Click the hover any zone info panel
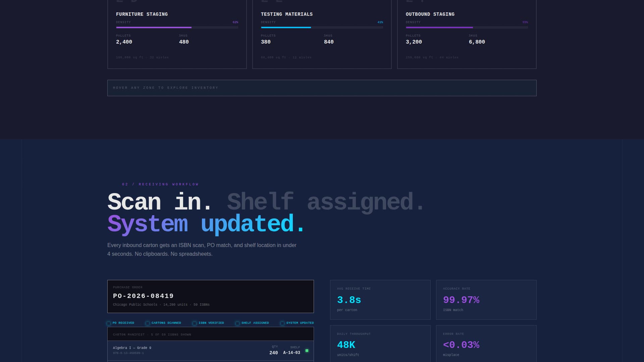This screenshot has width=644, height=362. [x=322, y=88]
